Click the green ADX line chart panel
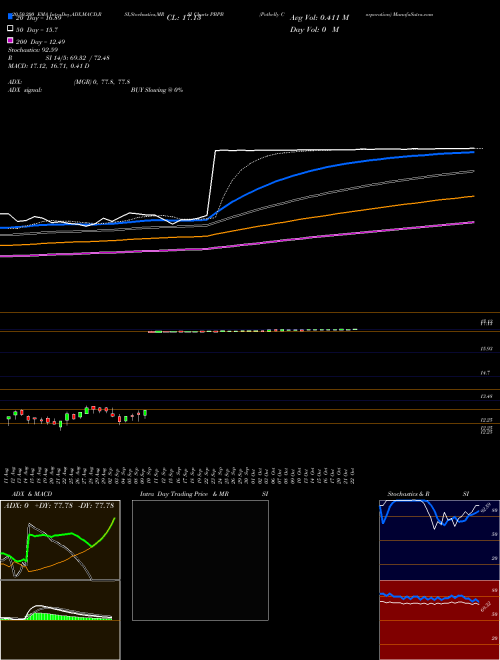 coord(60,540)
